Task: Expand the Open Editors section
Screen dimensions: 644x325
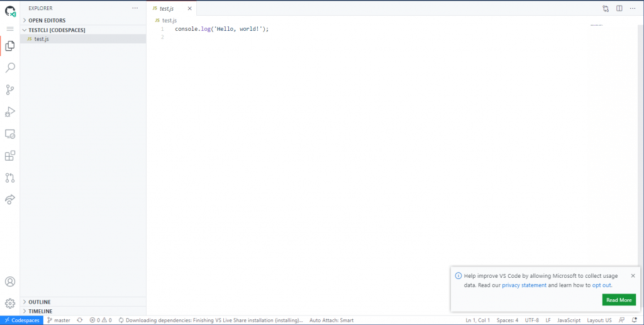Action: [83, 20]
